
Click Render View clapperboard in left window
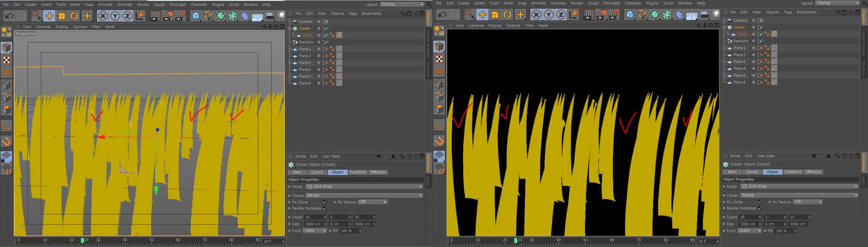pos(155,16)
